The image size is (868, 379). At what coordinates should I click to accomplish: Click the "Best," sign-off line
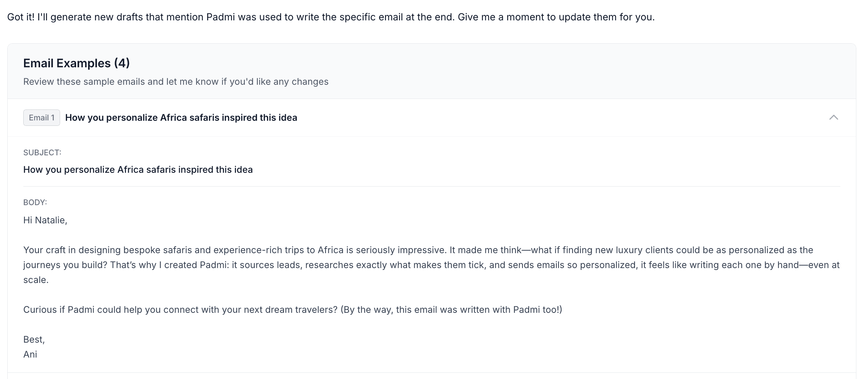coord(34,340)
